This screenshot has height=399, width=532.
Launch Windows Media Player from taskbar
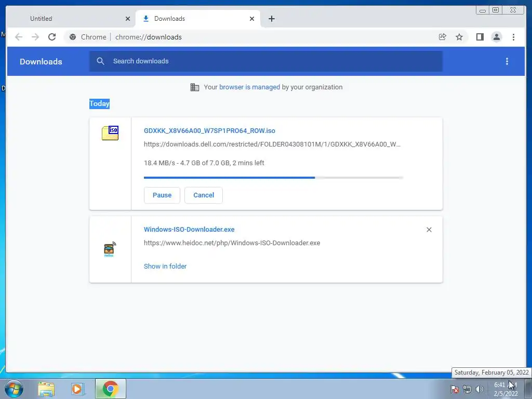77,389
